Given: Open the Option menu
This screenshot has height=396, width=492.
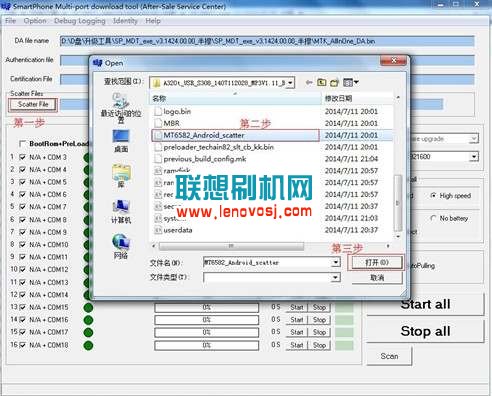Looking at the screenshot, I should click(x=35, y=21).
